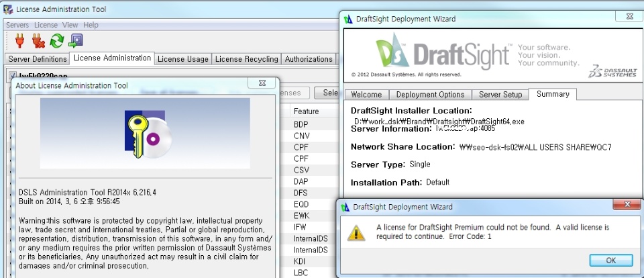Click the Error Code: 1 message text
The width and height of the screenshot is (644, 278).
470,236
